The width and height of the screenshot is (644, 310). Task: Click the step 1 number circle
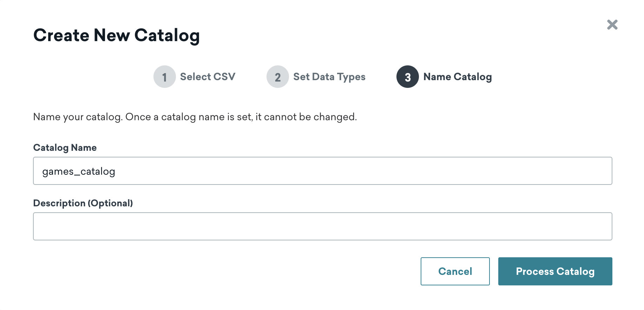click(x=164, y=77)
